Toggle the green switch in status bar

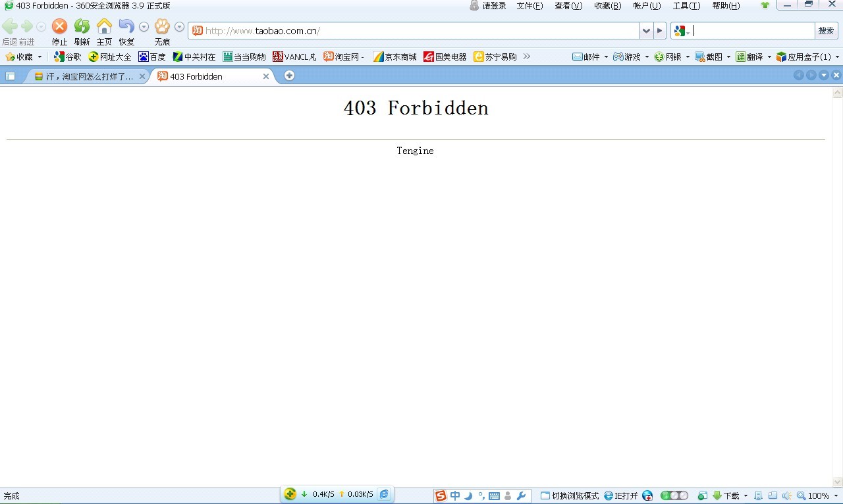pyautogui.click(x=674, y=495)
